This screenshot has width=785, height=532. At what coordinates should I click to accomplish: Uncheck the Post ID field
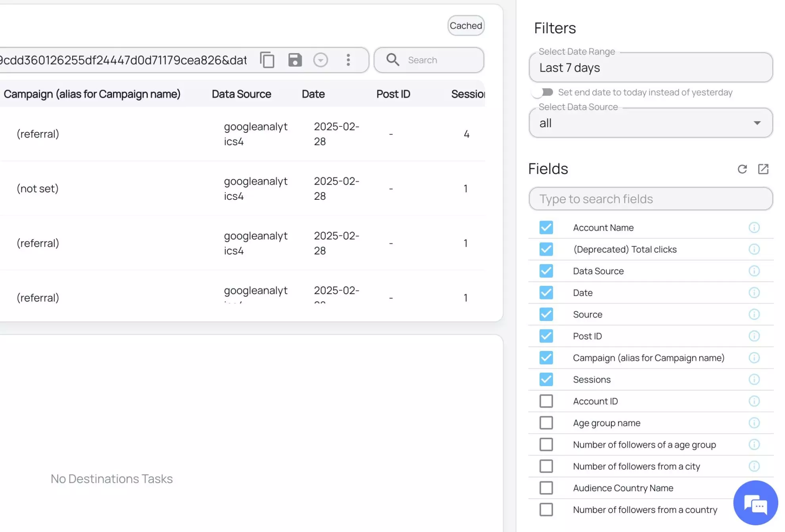tap(546, 336)
